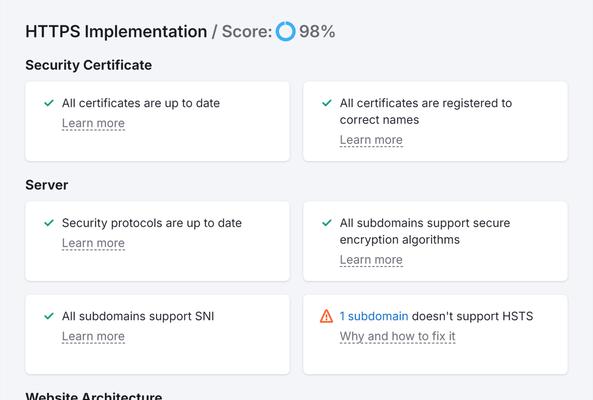Select the 'Security Certificate' section heading
Screen dimensions: 593x400
tap(88, 65)
